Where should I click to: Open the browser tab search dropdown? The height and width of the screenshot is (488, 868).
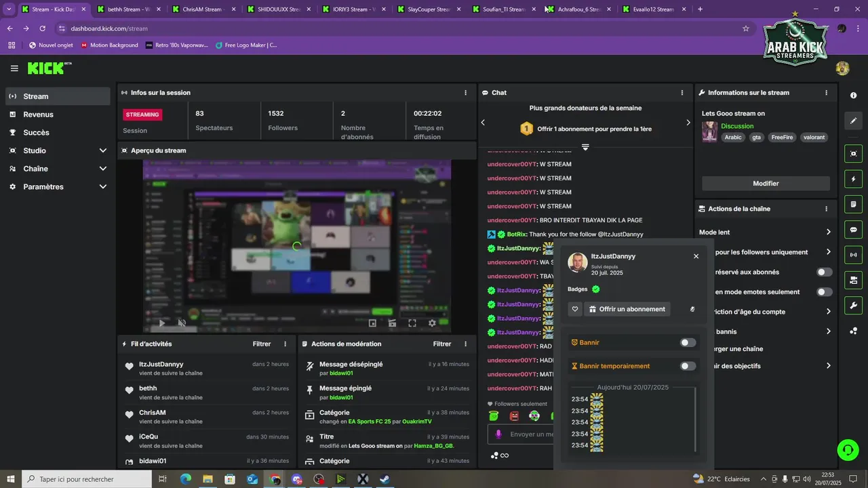pyautogui.click(x=9, y=9)
